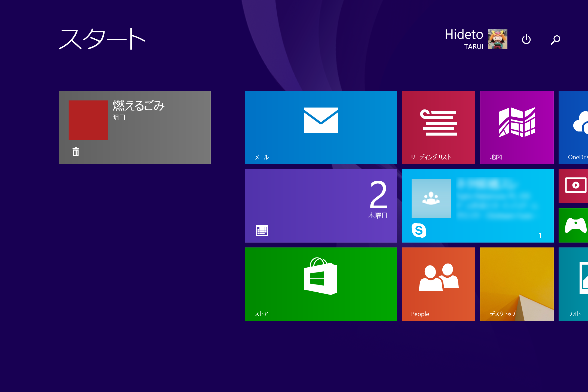This screenshot has height=392, width=588.
Task: Launch the Video tile with play icon
Action: (574, 186)
